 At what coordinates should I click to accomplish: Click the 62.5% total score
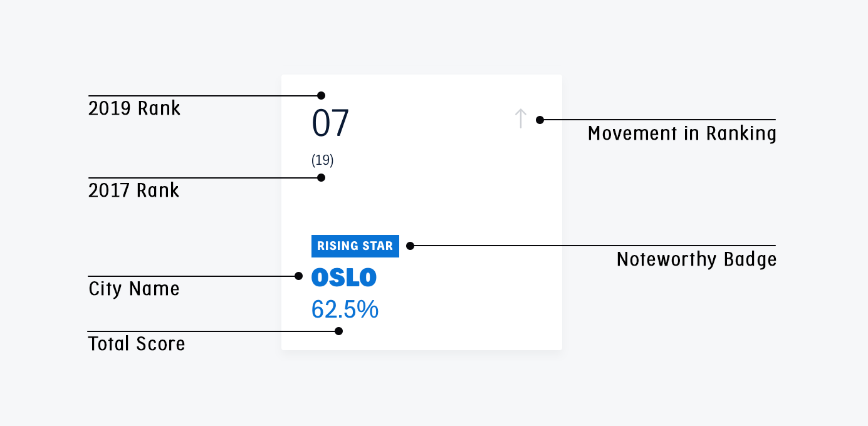[x=345, y=309]
